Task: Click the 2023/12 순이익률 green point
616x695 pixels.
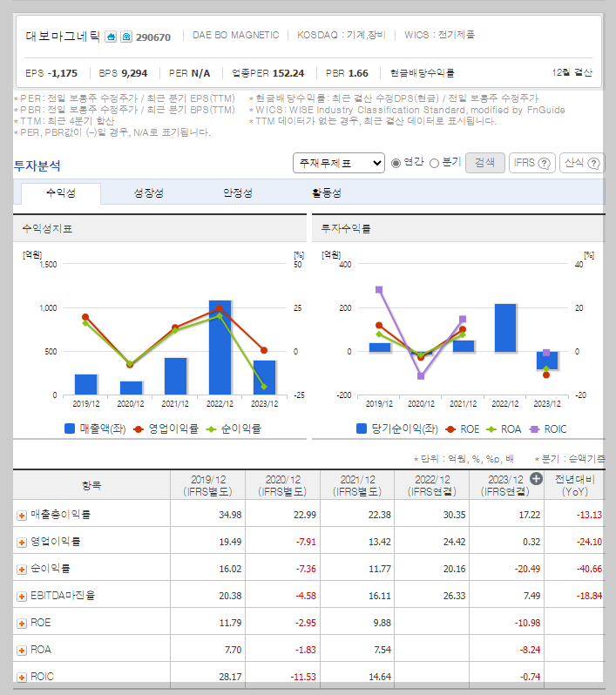Action: [x=264, y=387]
